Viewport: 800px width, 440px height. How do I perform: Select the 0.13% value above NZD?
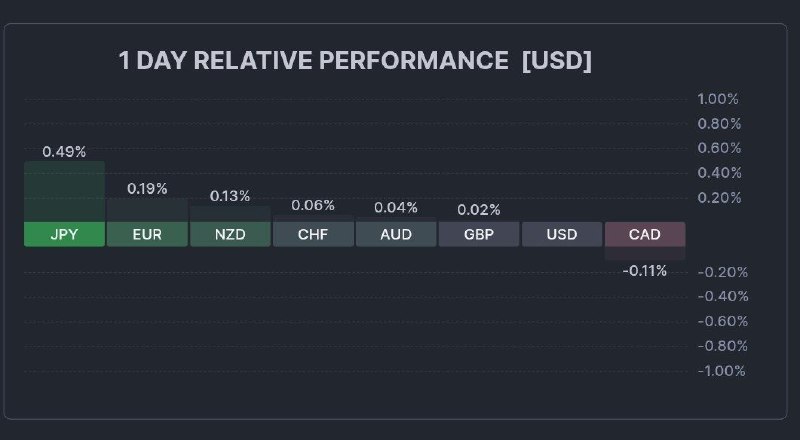[230, 196]
